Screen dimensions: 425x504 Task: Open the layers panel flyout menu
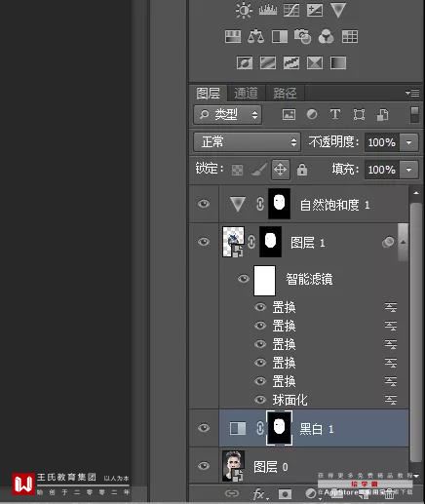(412, 94)
